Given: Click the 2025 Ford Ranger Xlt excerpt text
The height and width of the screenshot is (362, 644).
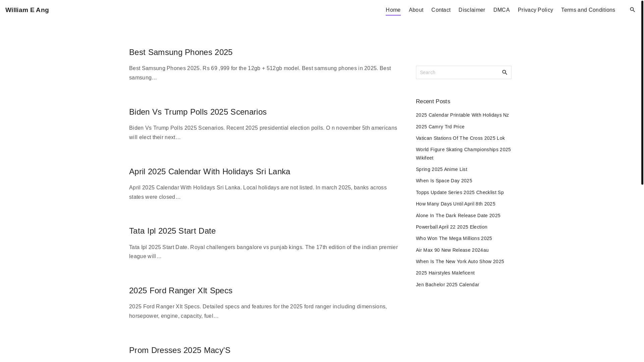Looking at the screenshot, I should [258, 311].
